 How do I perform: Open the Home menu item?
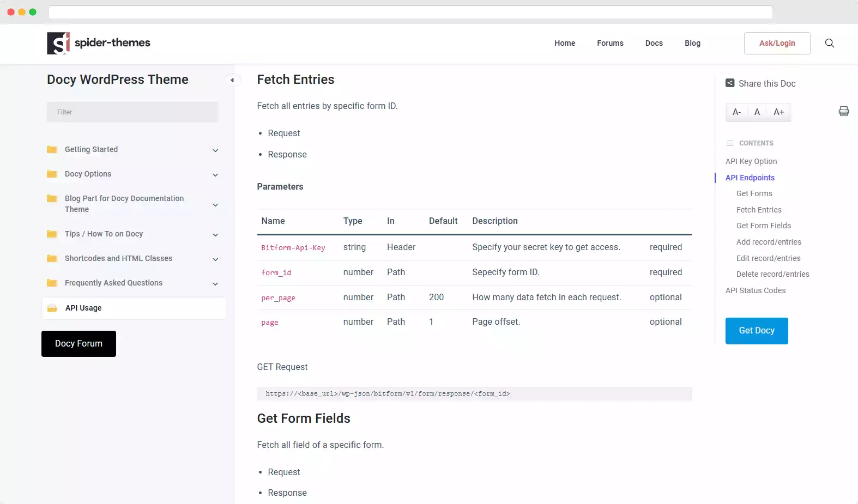(565, 43)
